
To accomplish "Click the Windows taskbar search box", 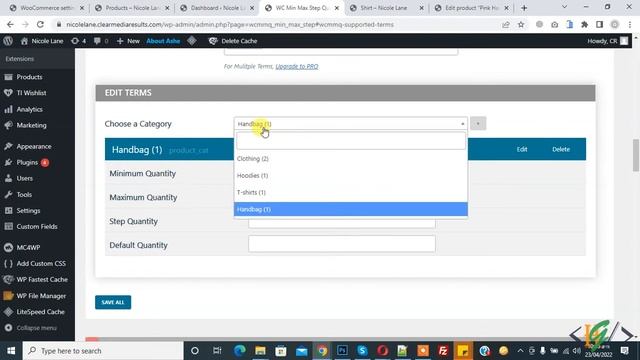I will (103, 351).
